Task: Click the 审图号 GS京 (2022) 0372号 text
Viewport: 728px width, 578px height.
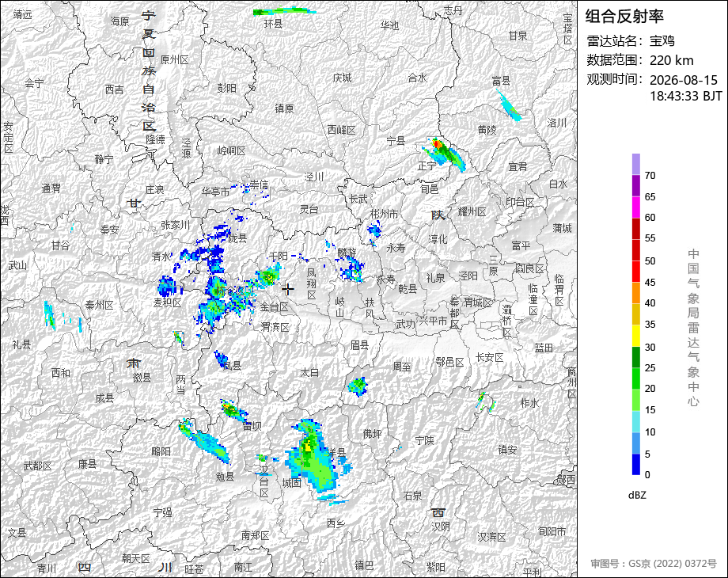Action: (654, 564)
